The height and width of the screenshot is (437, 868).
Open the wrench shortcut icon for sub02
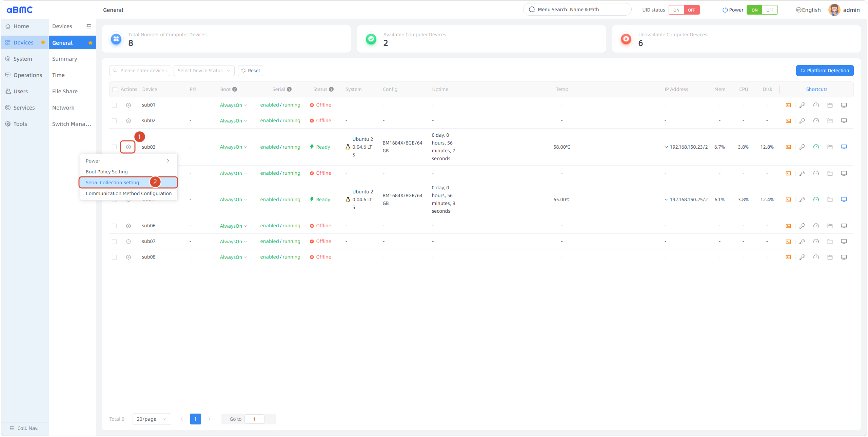(802, 121)
